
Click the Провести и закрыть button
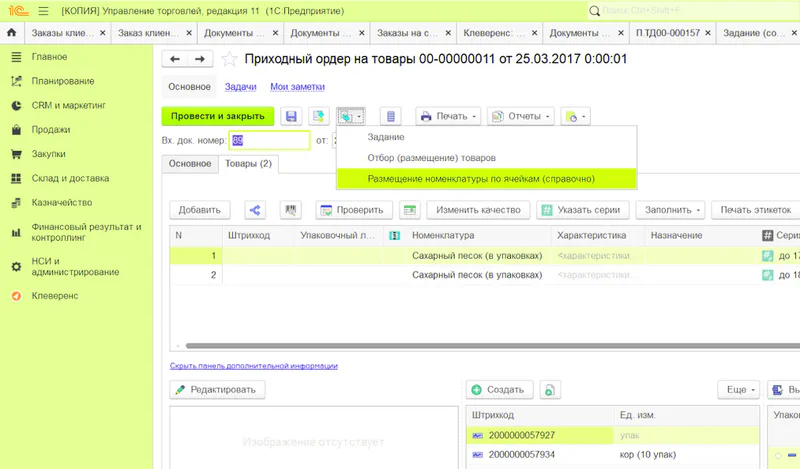217,116
